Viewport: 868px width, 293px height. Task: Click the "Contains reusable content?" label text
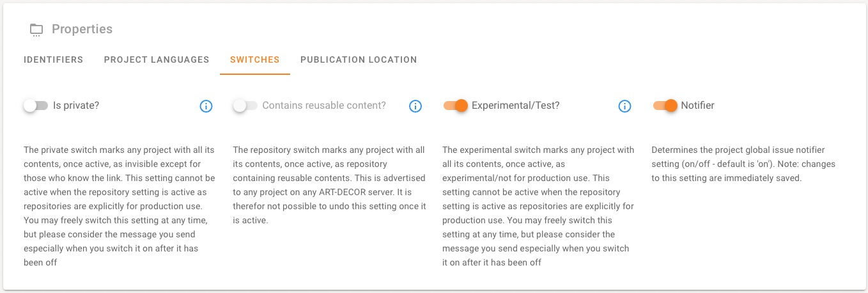(324, 106)
